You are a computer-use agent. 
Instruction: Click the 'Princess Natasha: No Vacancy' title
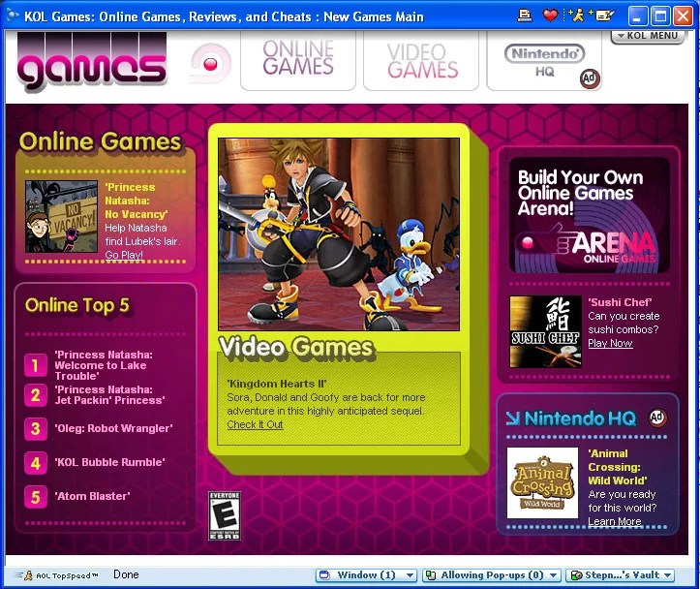tap(137, 201)
